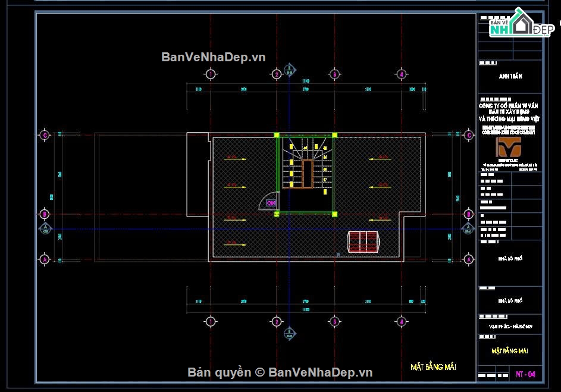This screenshot has width=561, height=392.
Task: Select grid bubble 3 above the plan
Action: (334, 74)
